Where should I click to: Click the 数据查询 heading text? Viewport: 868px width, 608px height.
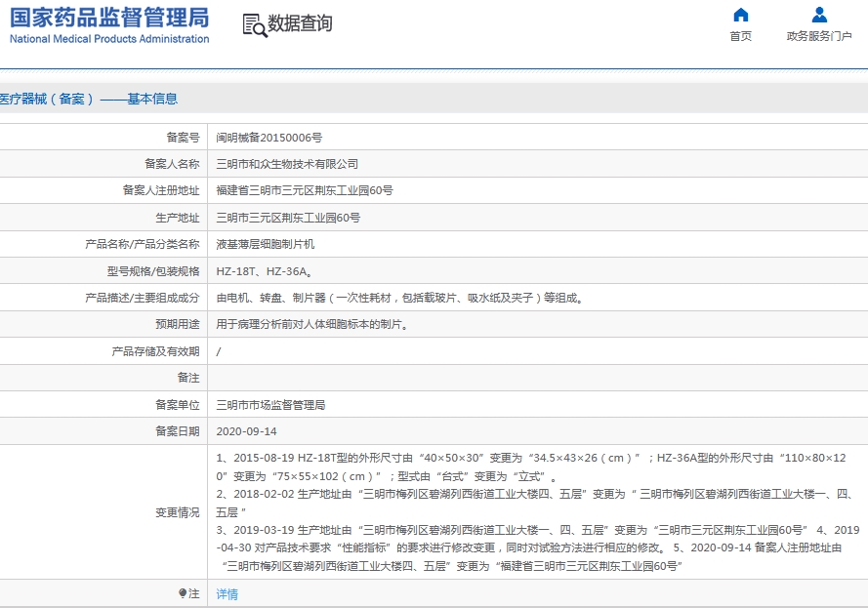click(x=300, y=23)
